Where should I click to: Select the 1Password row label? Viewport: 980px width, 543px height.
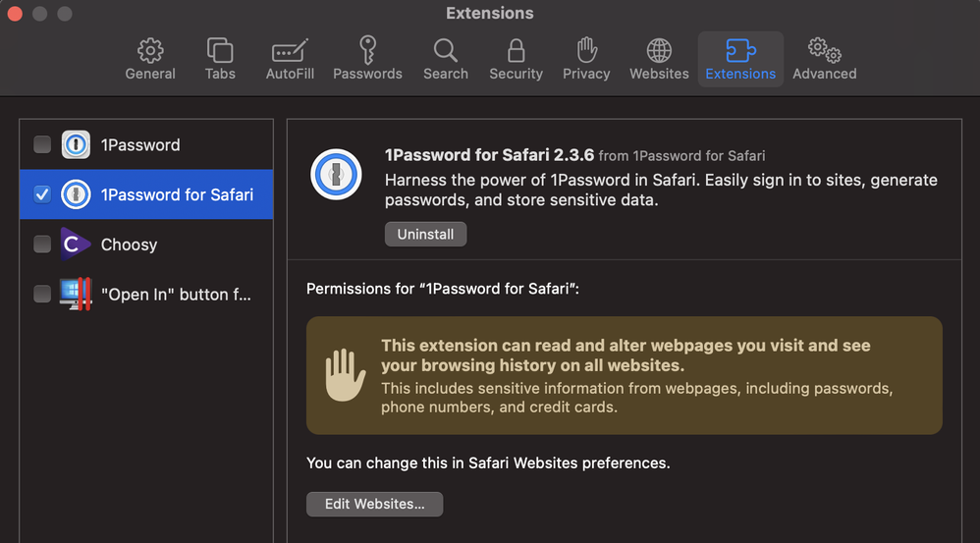click(140, 145)
